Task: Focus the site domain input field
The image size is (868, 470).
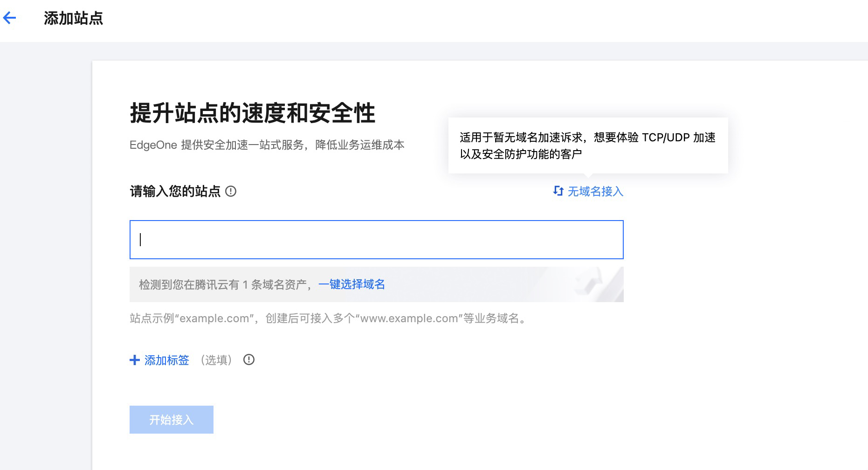Action: click(376, 240)
